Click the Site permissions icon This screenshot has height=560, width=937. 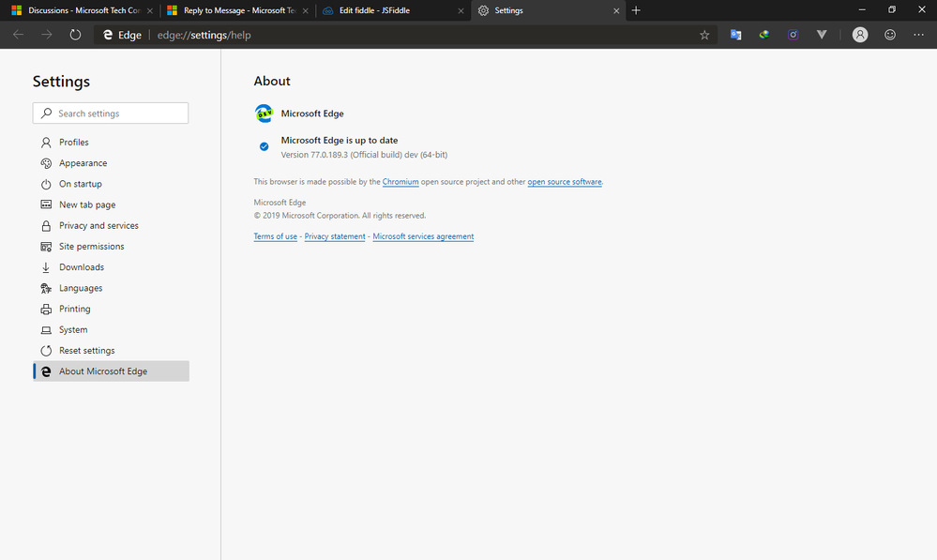click(46, 247)
